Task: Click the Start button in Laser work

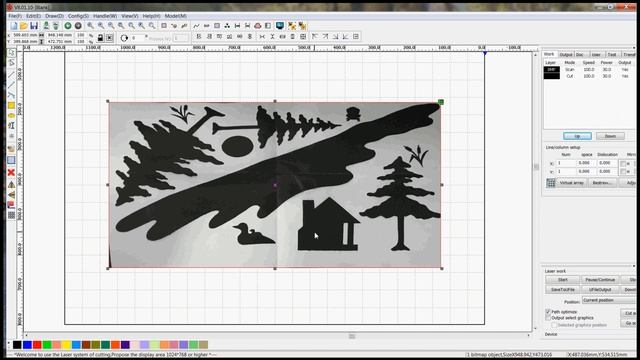Action: [562, 280]
